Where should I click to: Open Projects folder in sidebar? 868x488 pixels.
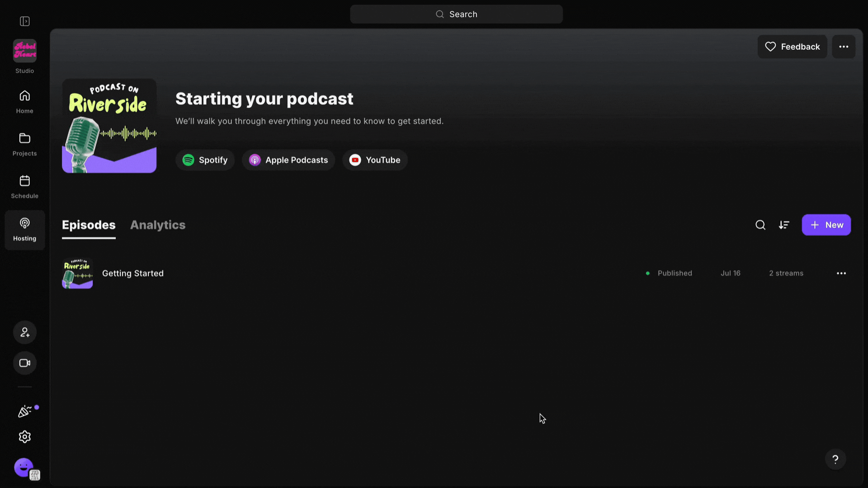pyautogui.click(x=25, y=145)
